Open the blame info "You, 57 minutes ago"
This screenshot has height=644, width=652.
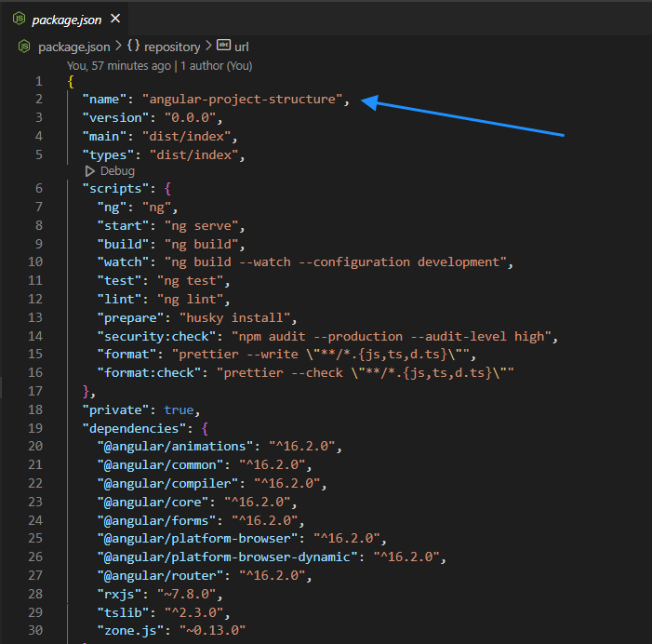119,66
